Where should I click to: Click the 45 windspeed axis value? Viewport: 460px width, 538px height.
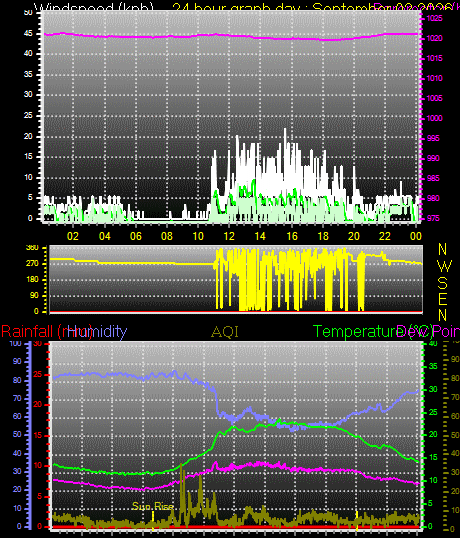coord(28,33)
